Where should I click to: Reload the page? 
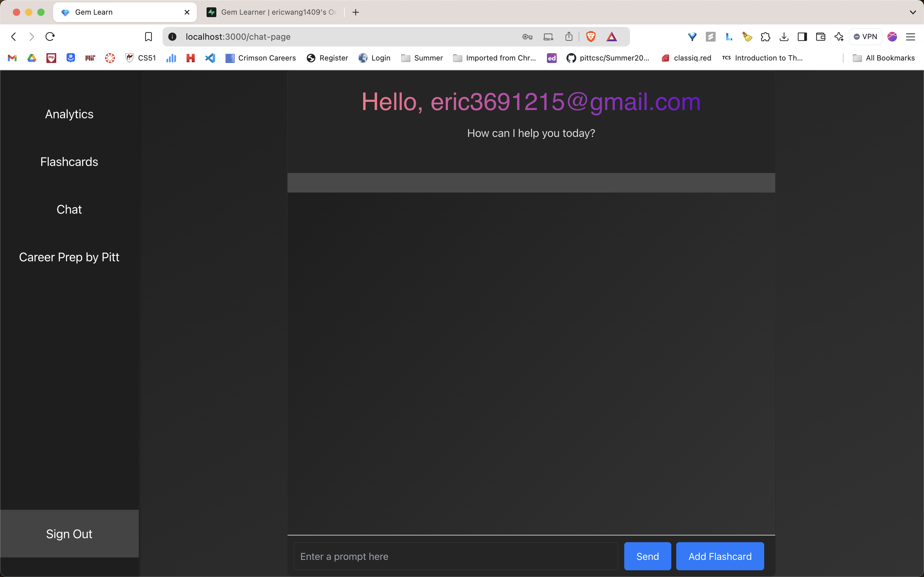coord(50,37)
